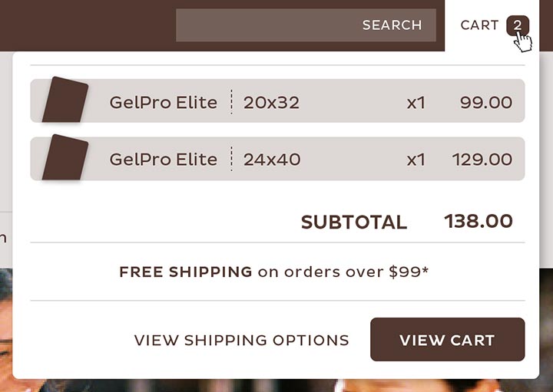Click the subtotal amount 138.00

478,222
